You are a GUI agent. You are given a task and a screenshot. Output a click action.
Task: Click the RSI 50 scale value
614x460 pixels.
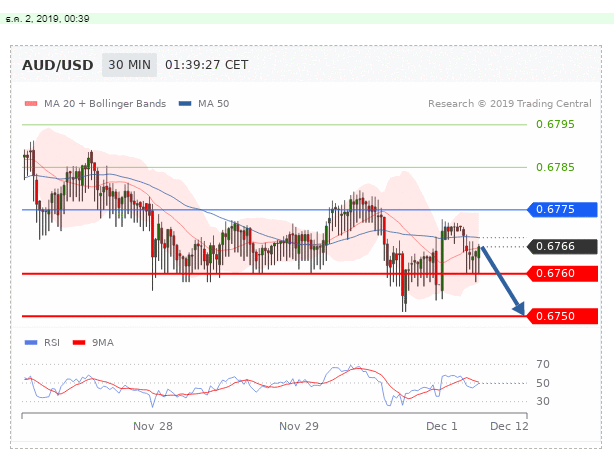[x=543, y=383]
